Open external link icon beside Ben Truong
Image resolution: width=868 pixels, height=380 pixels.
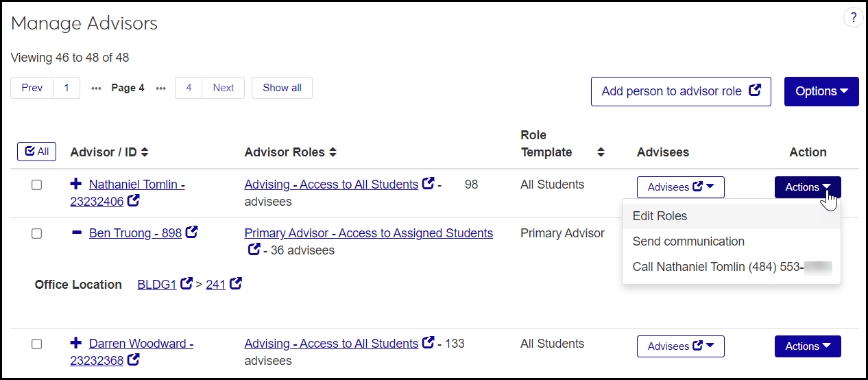192,233
